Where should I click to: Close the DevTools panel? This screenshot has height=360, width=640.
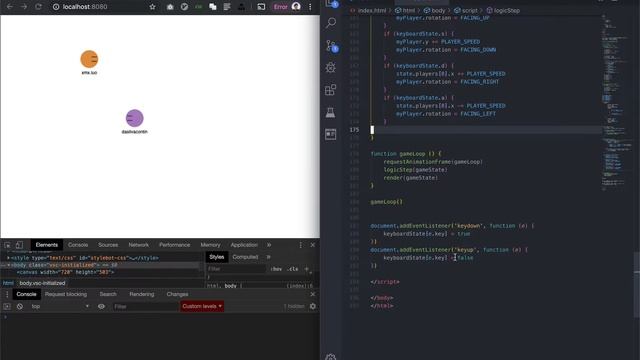tap(313, 245)
